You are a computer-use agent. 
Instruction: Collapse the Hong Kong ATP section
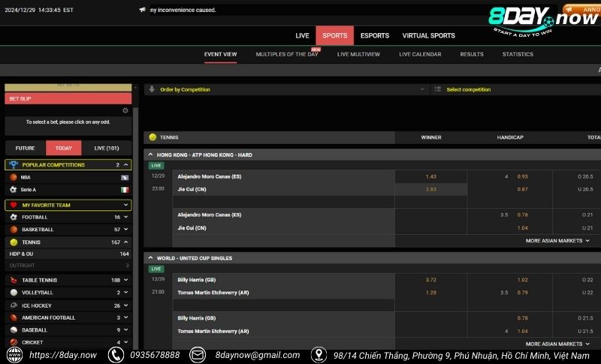(x=150, y=155)
